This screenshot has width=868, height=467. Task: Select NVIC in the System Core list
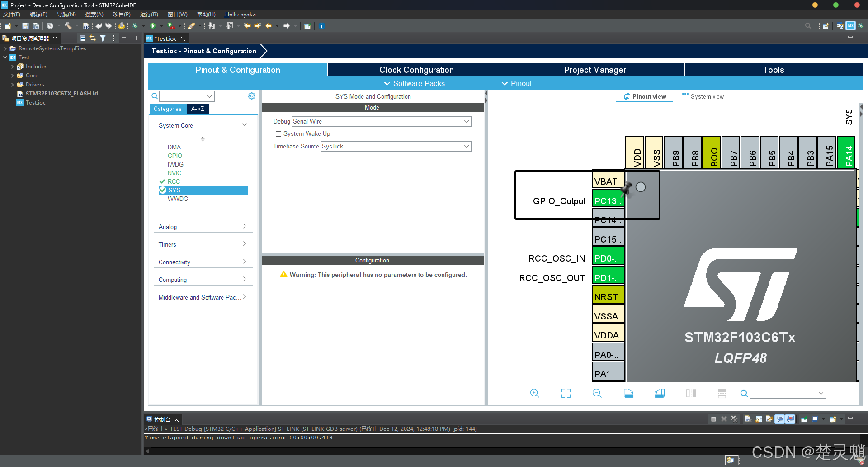(175, 173)
